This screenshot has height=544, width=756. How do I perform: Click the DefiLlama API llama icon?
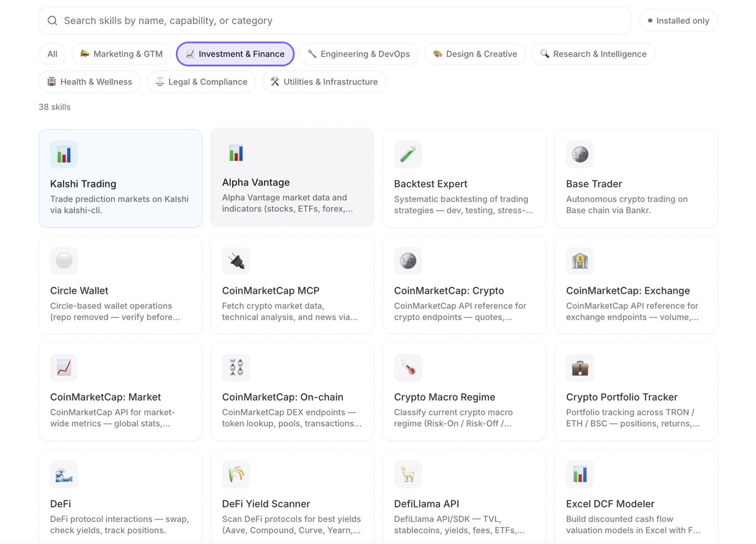point(408,474)
